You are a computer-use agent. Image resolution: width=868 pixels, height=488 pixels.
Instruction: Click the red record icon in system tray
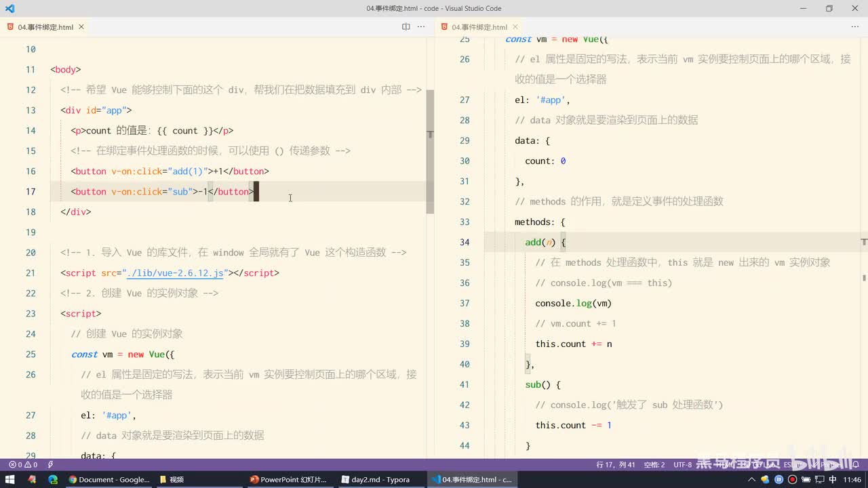[791, 479]
